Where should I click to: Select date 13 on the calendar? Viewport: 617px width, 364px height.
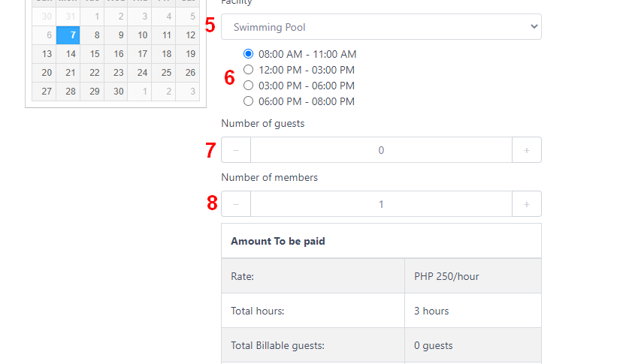47,54
